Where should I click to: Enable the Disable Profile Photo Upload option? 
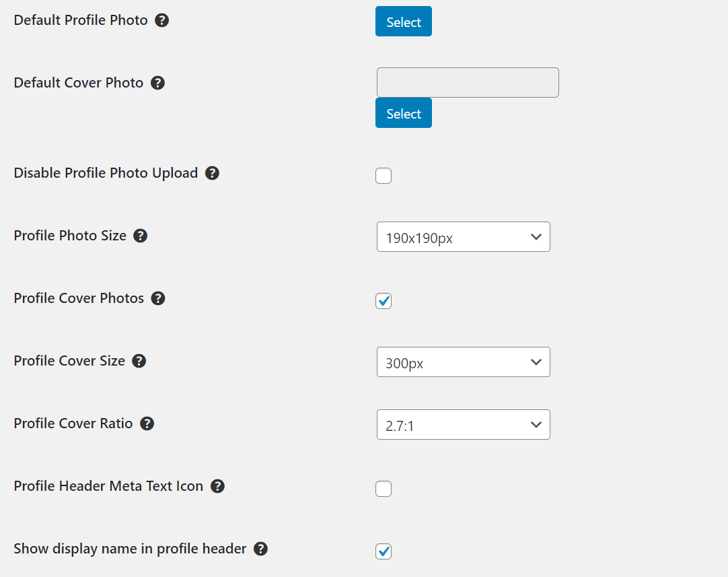coord(384,176)
